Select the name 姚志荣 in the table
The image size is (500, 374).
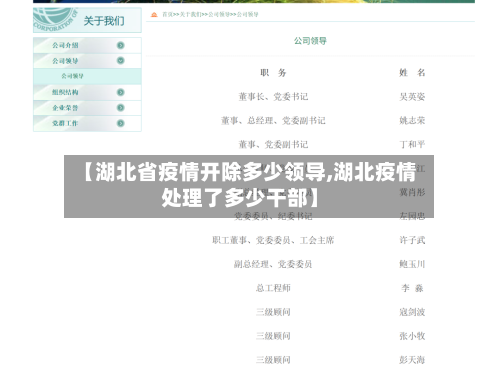click(x=412, y=121)
